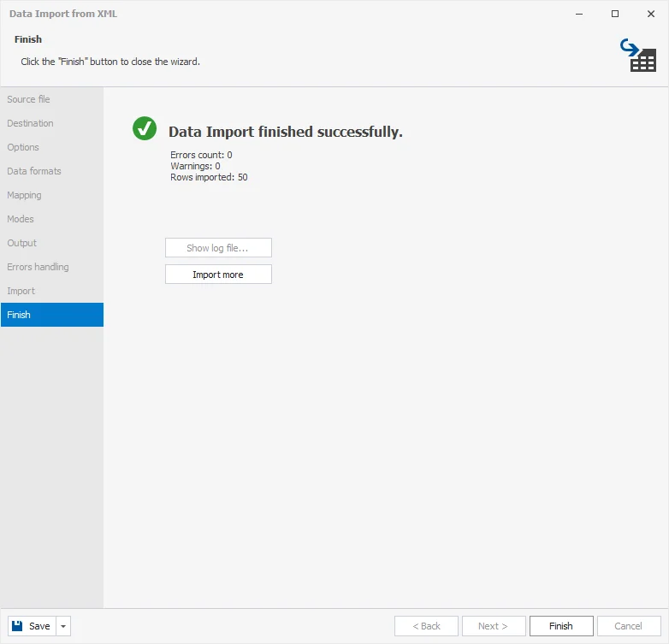The width and height of the screenshot is (669, 644).
Task: Go back with the Back button
Action: [x=426, y=626]
